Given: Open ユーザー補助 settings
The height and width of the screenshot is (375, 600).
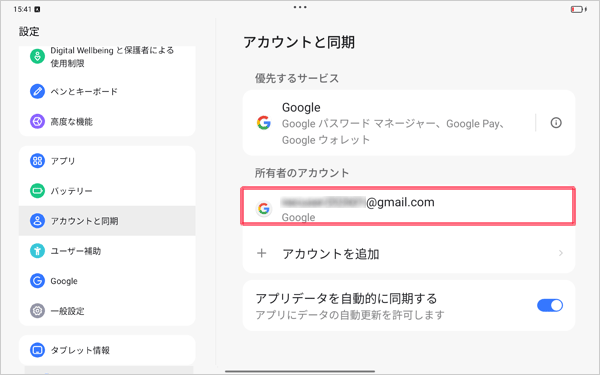Looking at the screenshot, I should click(107, 251).
